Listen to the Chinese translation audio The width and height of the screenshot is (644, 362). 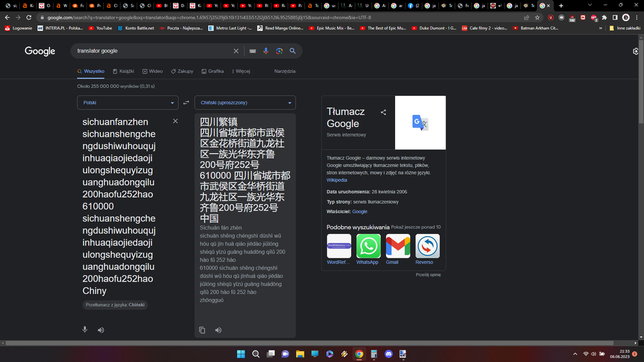point(218,330)
